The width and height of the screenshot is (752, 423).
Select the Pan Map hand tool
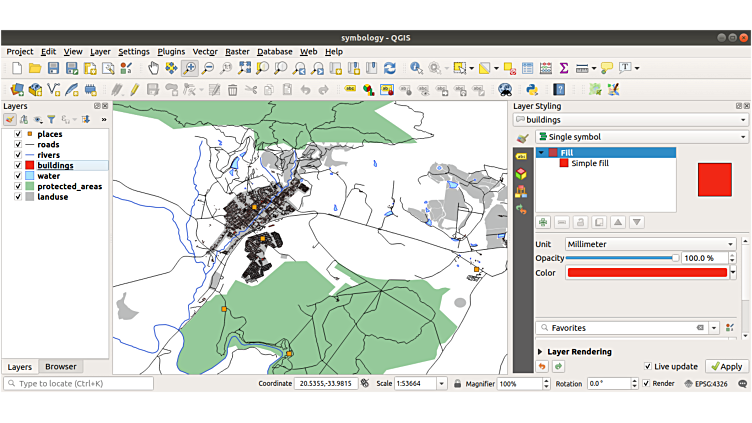[153, 68]
